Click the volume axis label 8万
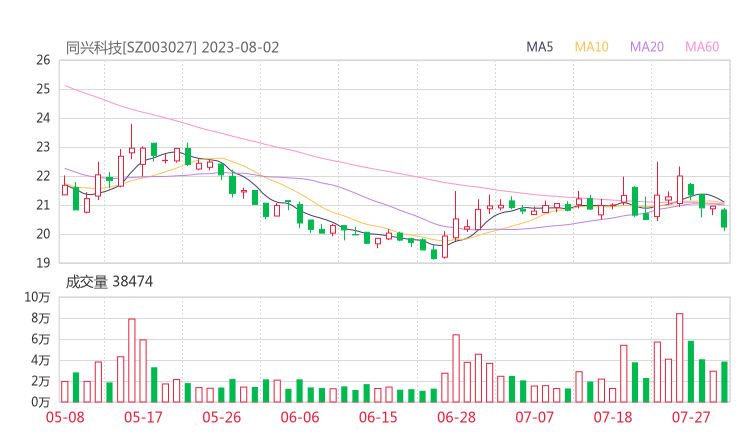Screen dimensions: 740x440 pyautogui.click(x=40, y=318)
